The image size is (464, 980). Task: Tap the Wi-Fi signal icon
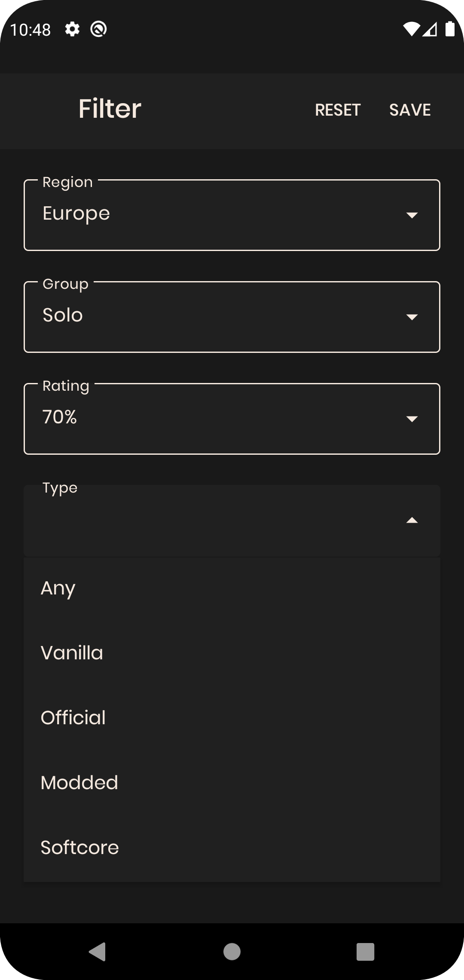[x=411, y=29]
